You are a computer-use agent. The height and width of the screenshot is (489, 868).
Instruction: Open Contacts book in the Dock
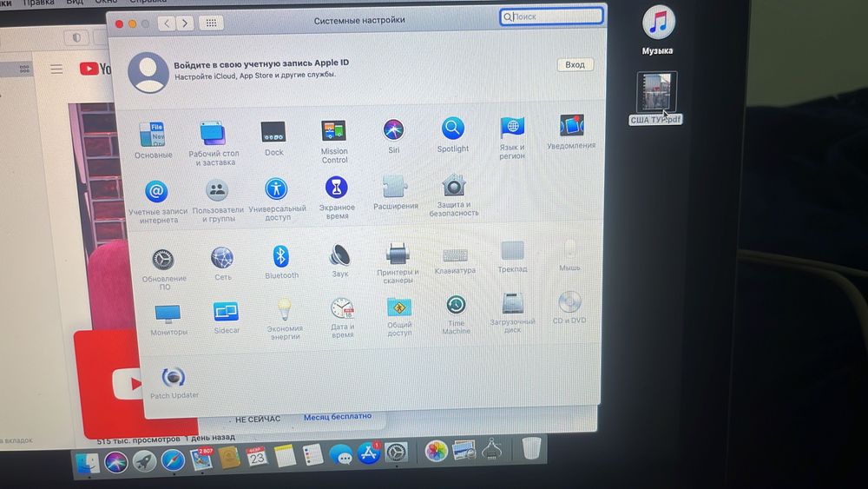(x=228, y=458)
